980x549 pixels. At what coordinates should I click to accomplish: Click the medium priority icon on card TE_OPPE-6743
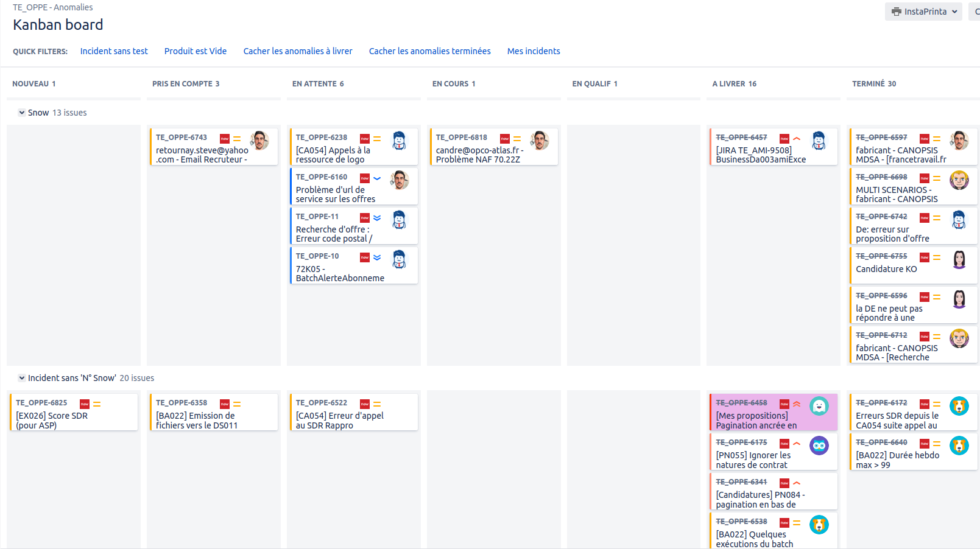coord(237,138)
